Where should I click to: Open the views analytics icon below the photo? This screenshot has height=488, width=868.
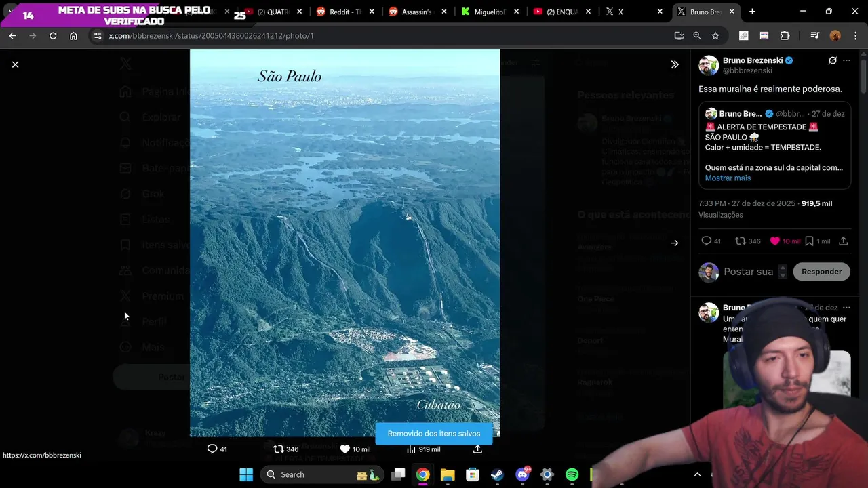411,449
